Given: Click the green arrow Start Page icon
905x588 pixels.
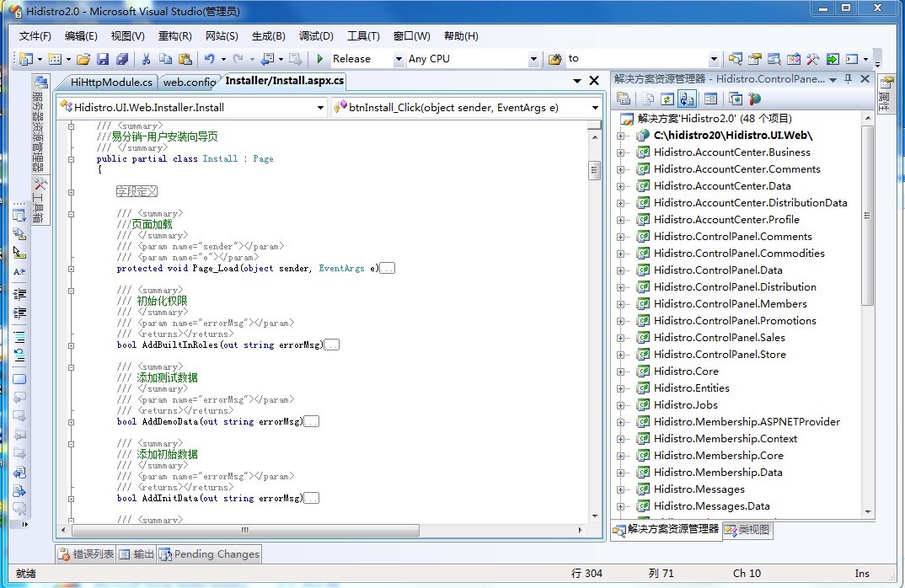Looking at the screenshot, I should click(833, 59).
